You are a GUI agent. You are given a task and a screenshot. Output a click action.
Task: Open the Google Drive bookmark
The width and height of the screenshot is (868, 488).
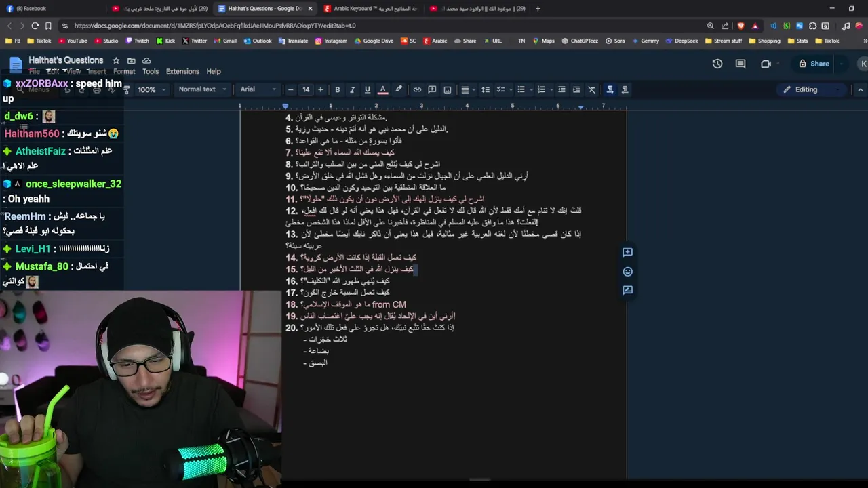(374, 41)
